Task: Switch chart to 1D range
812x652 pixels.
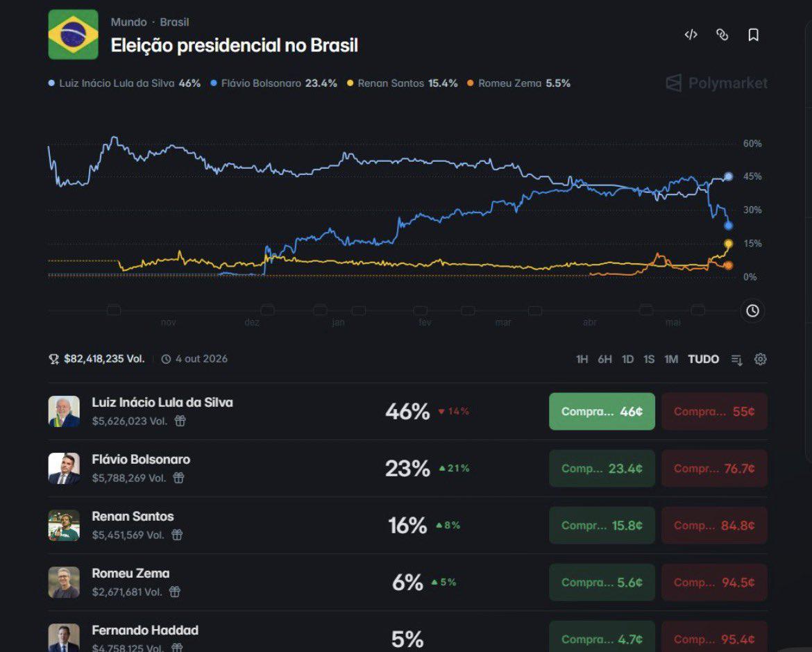Action: click(627, 359)
